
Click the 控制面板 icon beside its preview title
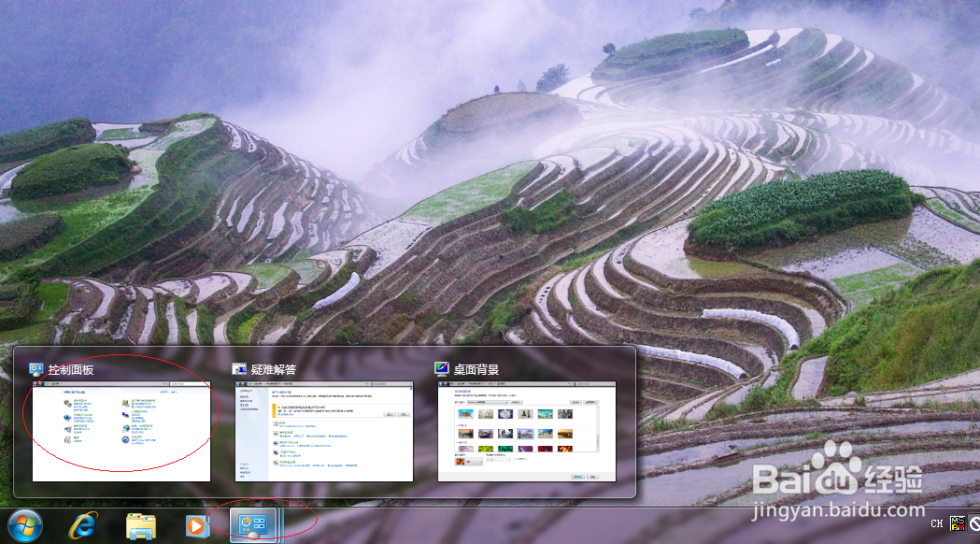point(37,368)
